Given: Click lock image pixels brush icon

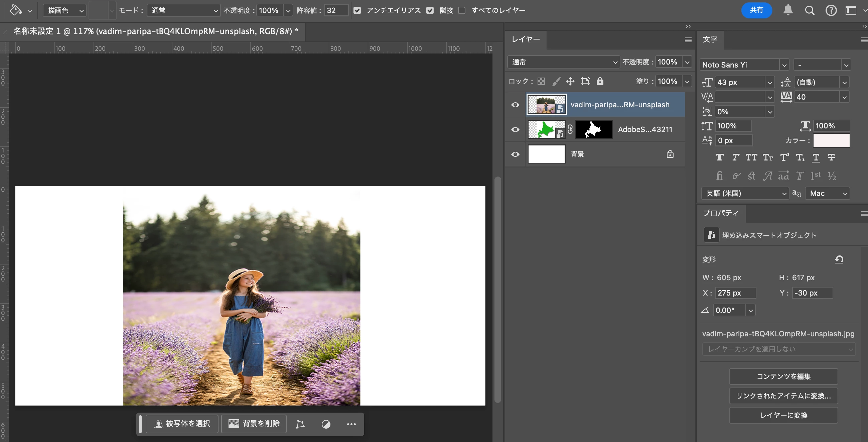Looking at the screenshot, I should point(556,81).
